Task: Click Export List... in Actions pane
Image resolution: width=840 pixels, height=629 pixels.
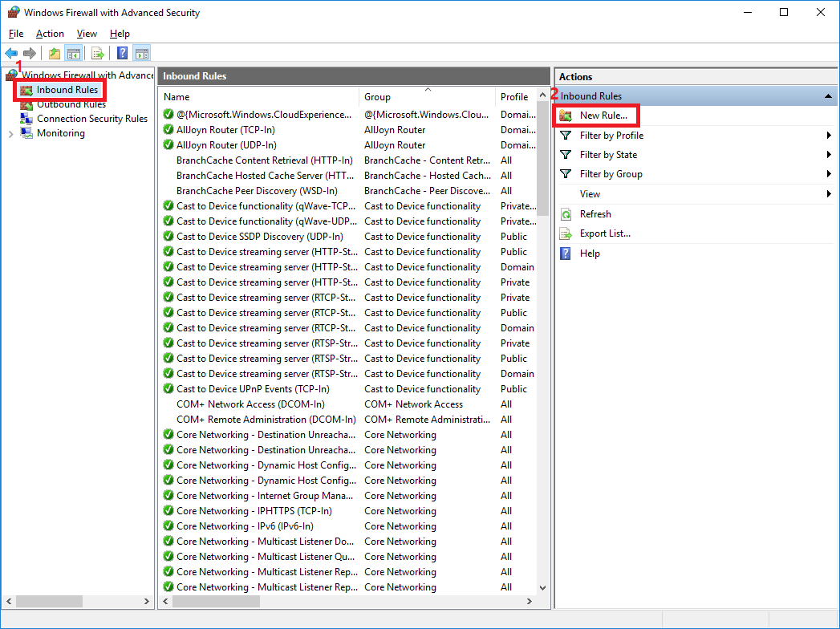Action: point(605,233)
